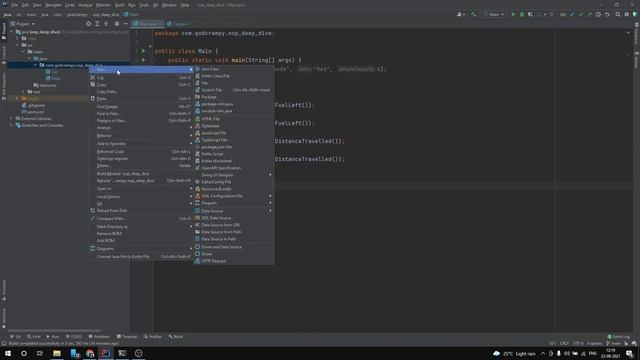Expand the Local History submenu

click(x=141, y=197)
